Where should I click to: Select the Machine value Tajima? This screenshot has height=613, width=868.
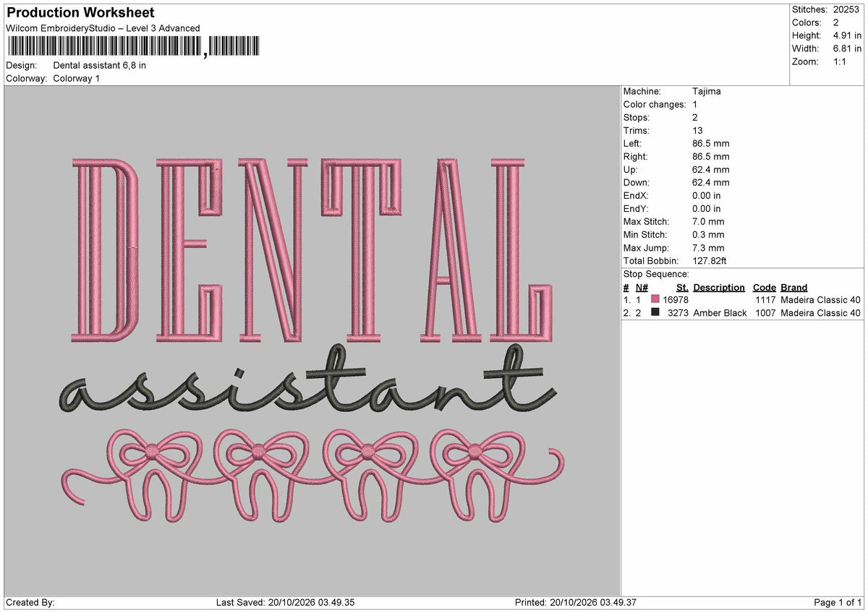click(x=706, y=91)
